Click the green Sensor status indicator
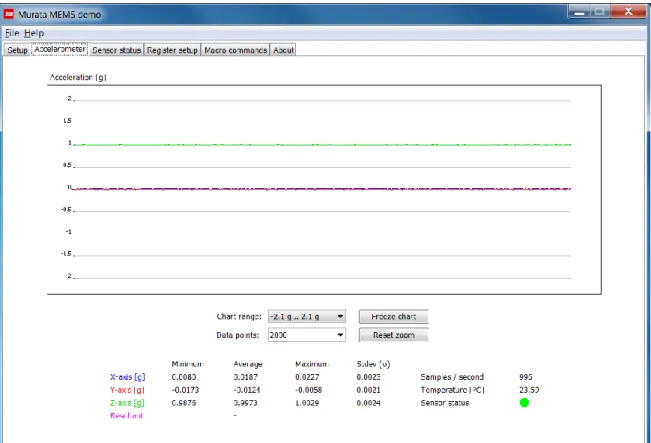Viewport: 651px width, 443px height. tap(524, 402)
